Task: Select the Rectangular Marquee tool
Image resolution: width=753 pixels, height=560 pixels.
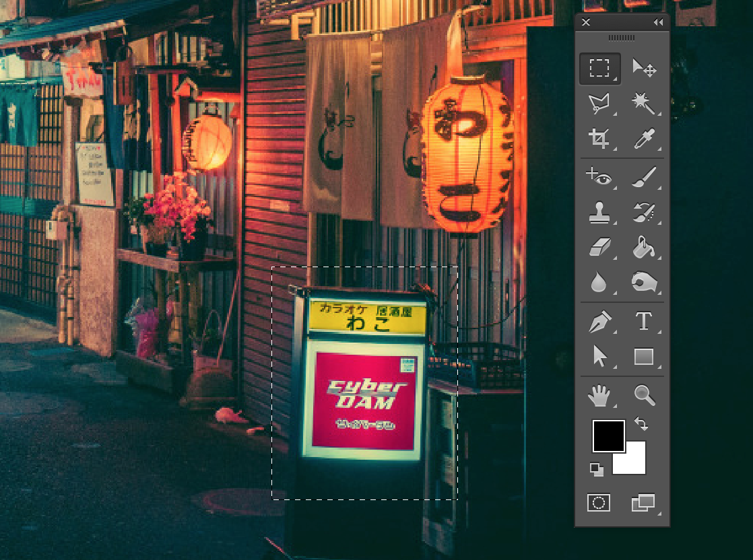Action: point(599,68)
